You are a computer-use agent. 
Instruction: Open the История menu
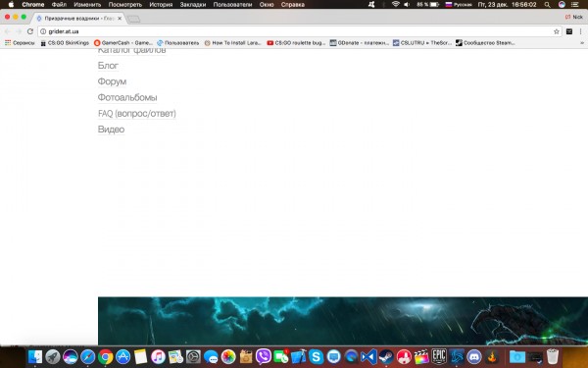click(x=161, y=5)
